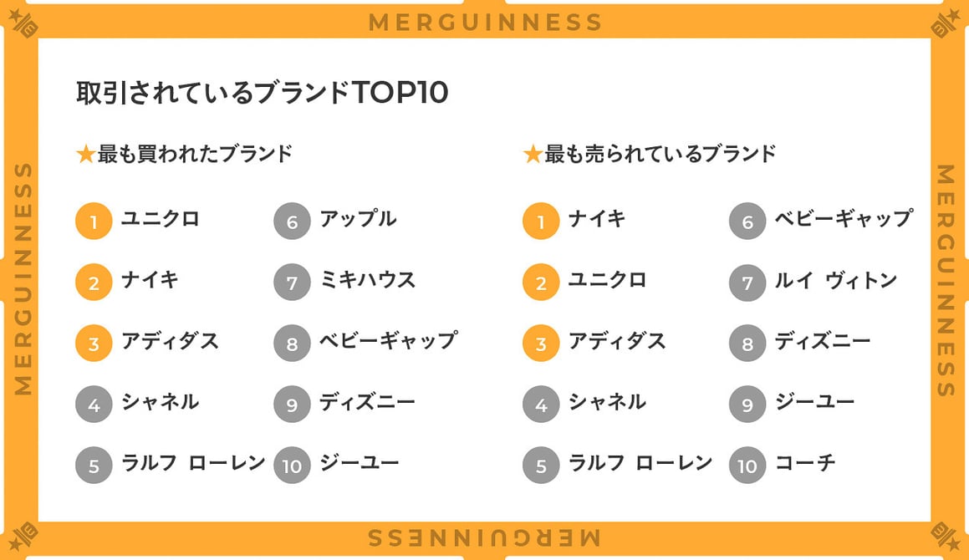Click the left vertical MERGUINNESS border text
969x560 pixels.
pos(23,279)
